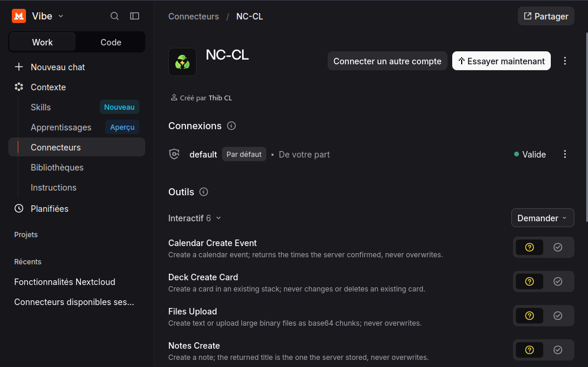Screen dimensions: 588x367
Task: Open the NC-CL connector three-dot menu
Action: tap(565, 61)
